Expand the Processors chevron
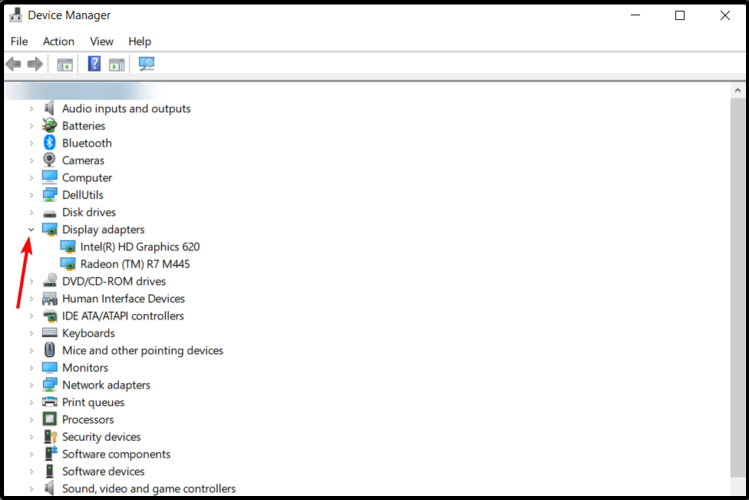Screen dimensions: 749x500 click(31, 420)
